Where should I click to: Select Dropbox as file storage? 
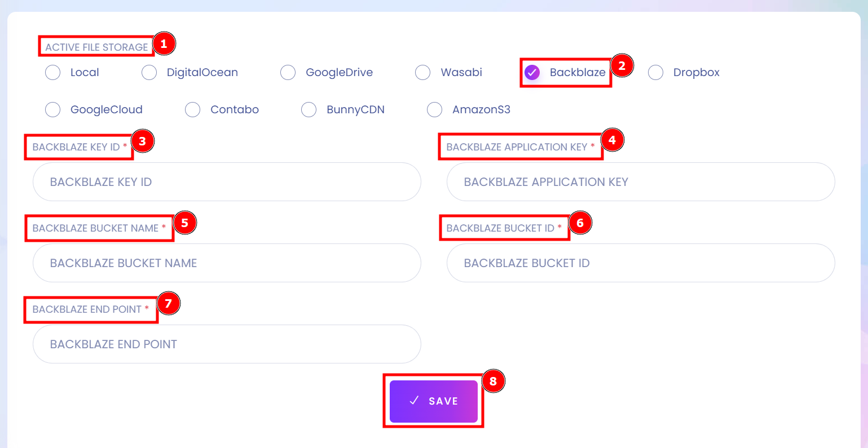(656, 73)
